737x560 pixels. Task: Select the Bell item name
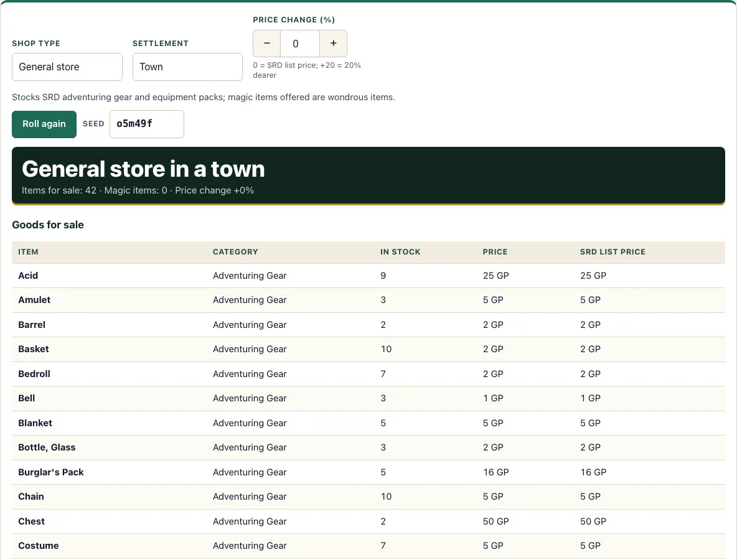(27, 398)
